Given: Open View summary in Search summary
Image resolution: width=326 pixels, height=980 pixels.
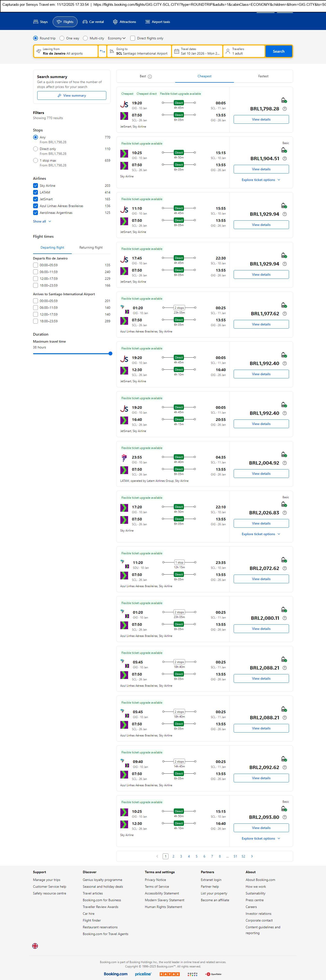Looking at the screenshot, I should tap(72, 95).
